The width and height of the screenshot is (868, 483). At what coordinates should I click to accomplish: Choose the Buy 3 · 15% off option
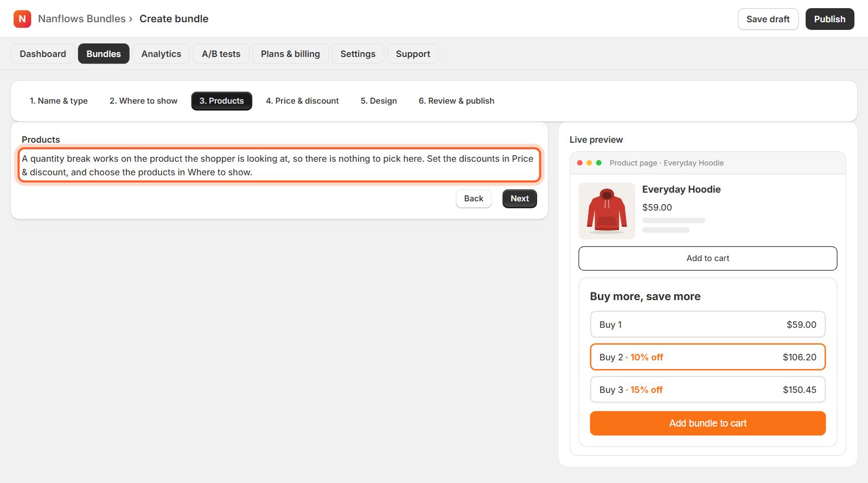[x=708, y=390]
